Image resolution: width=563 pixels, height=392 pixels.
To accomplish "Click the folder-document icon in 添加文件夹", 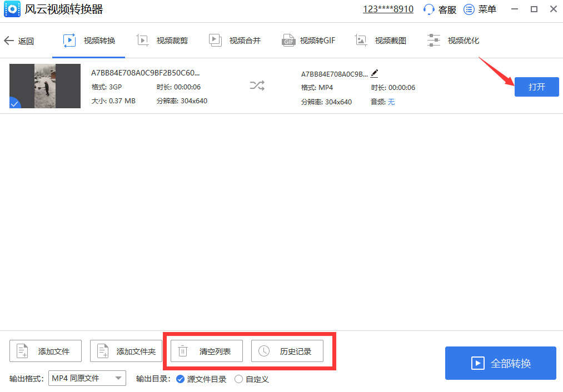I will [103, 351].
